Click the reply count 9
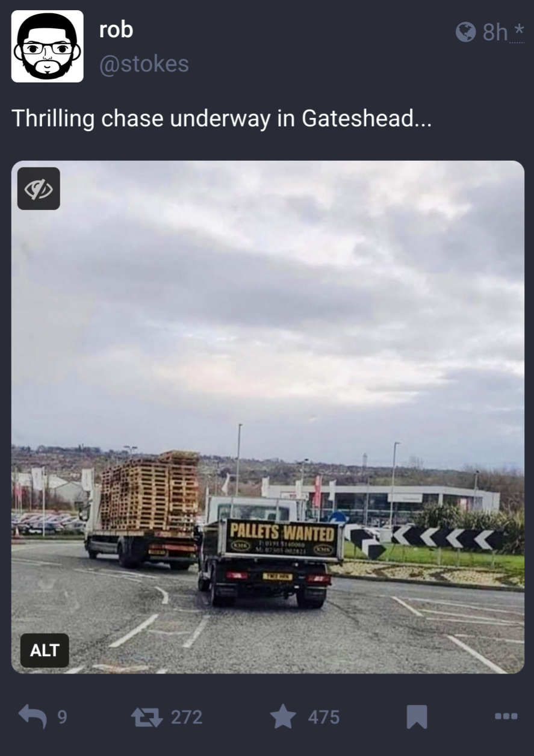 62,717
